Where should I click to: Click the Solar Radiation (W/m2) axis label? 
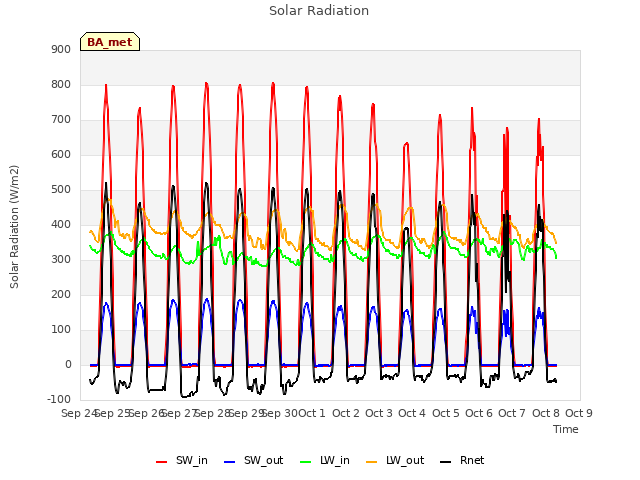click(x=14, y=227)
